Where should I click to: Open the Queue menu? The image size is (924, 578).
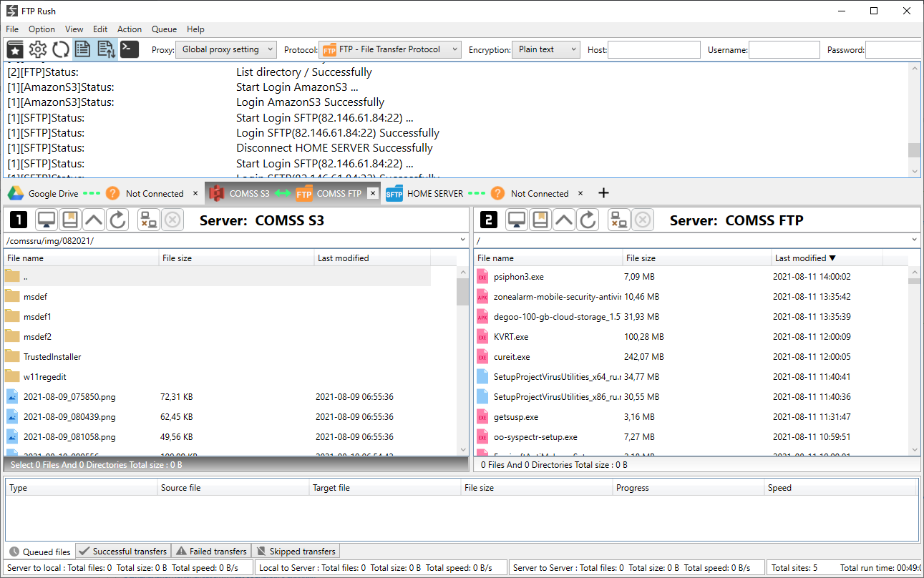pos(164,29)
